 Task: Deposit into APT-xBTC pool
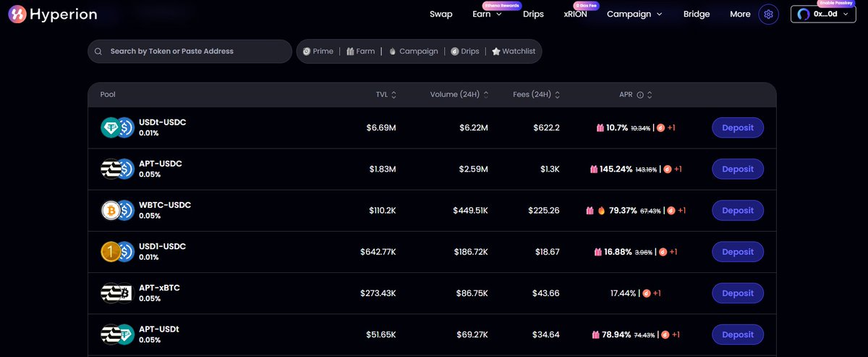click(738, 293)
